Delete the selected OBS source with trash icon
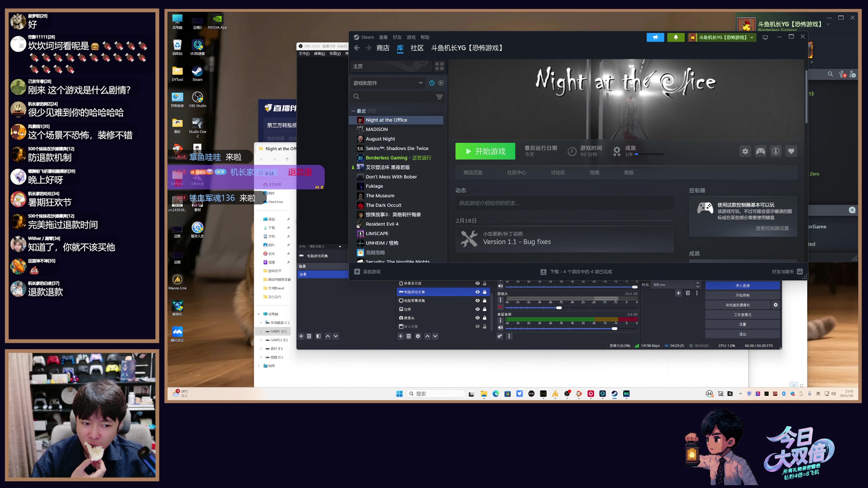This screenshot has height=488, width=868. point(409,336)
